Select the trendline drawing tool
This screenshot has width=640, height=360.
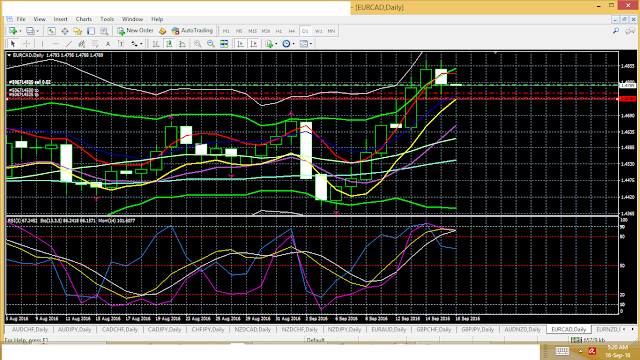[x=69, y=44]
